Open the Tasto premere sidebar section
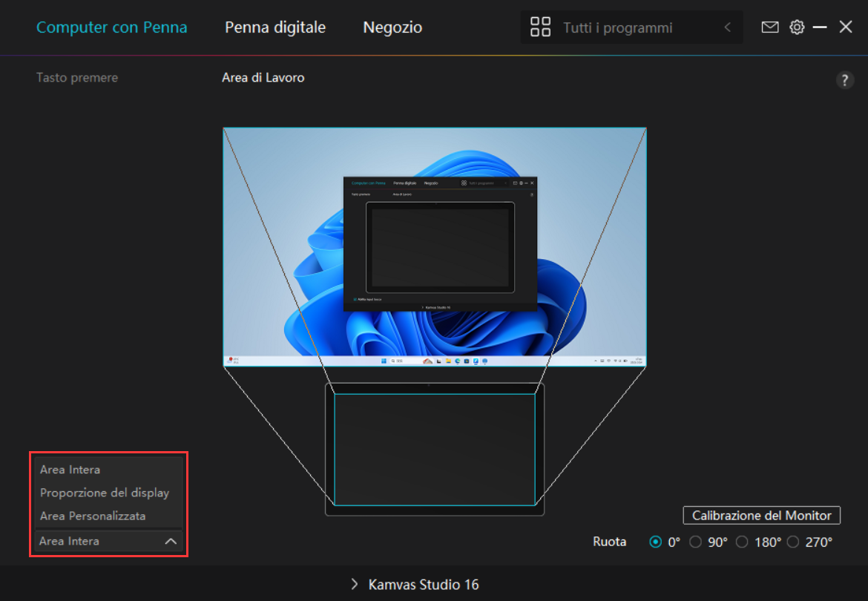868x601 pixels. [76, 77]
